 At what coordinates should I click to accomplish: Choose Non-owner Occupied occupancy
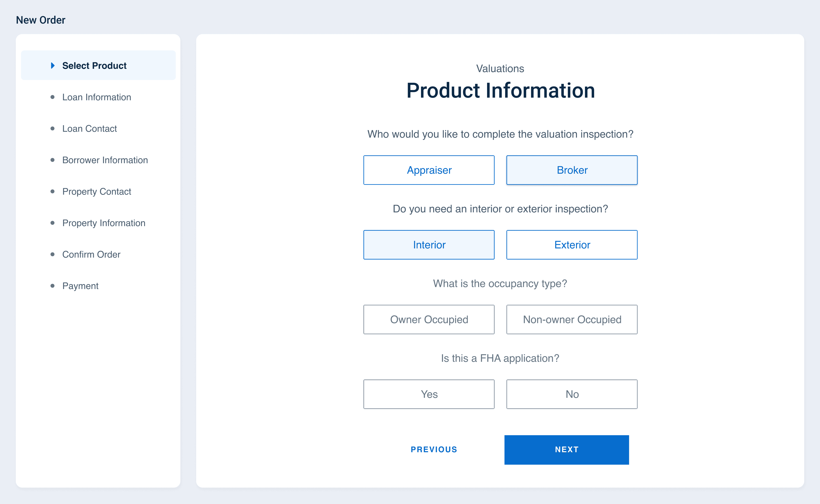click(x=572, y=319)
